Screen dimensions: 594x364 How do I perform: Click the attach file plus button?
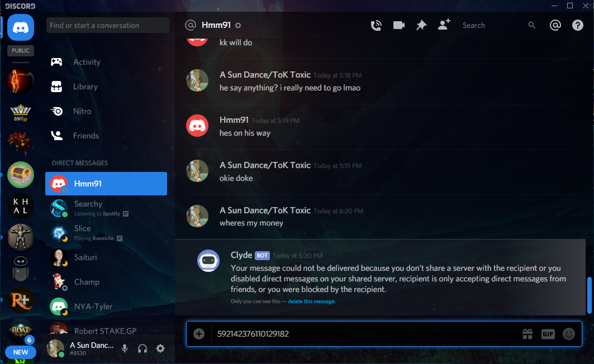click(x=199, y=334)
